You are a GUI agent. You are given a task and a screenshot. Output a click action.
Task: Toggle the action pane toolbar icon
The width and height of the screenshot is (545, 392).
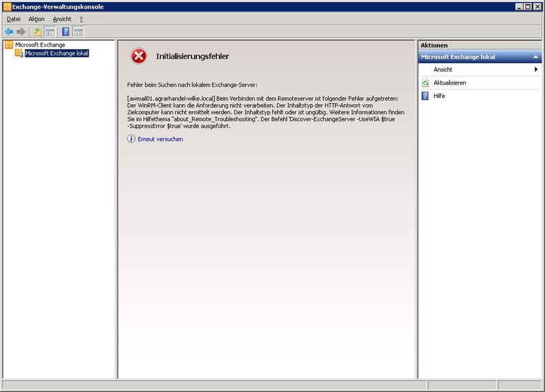pos(78,32)
